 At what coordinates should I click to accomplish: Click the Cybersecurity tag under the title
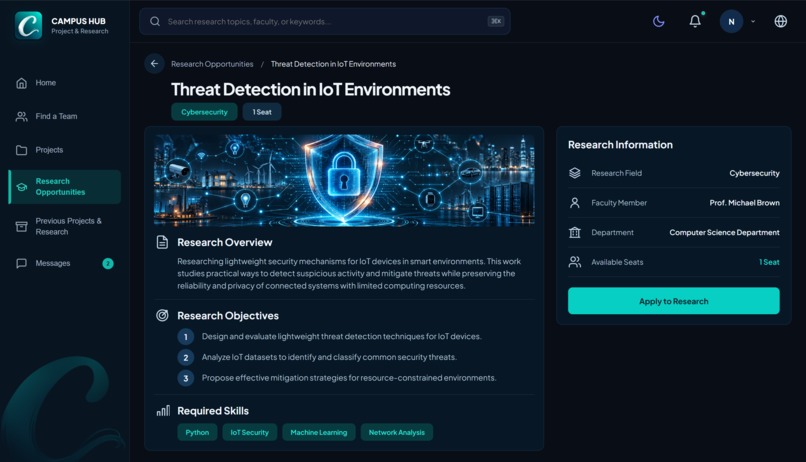click(204, 112)
